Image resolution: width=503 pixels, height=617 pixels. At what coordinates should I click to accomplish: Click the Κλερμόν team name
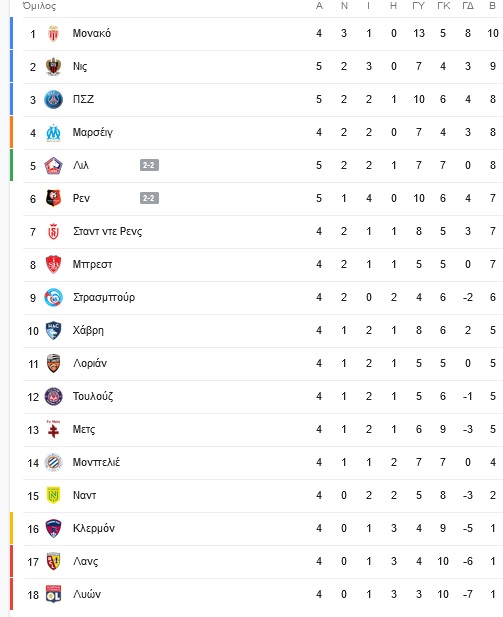pyautogui.click(x=94, y=528)
